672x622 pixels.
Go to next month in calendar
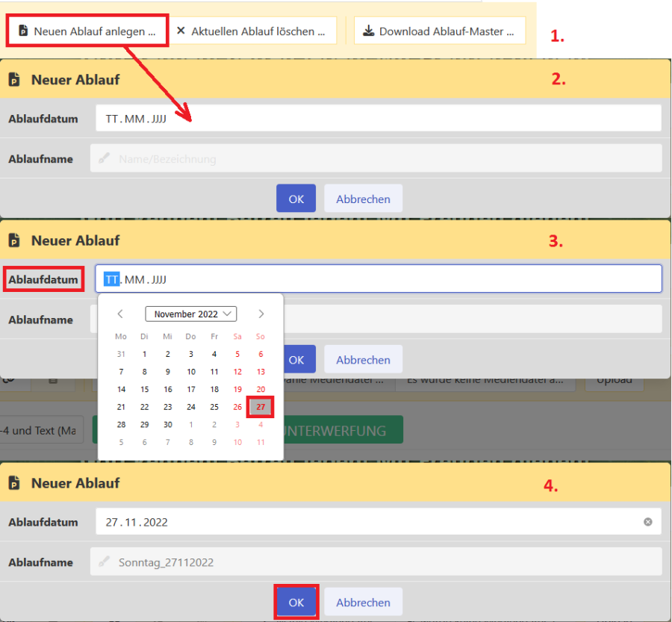pyautogui.click(x=261, y=314)
